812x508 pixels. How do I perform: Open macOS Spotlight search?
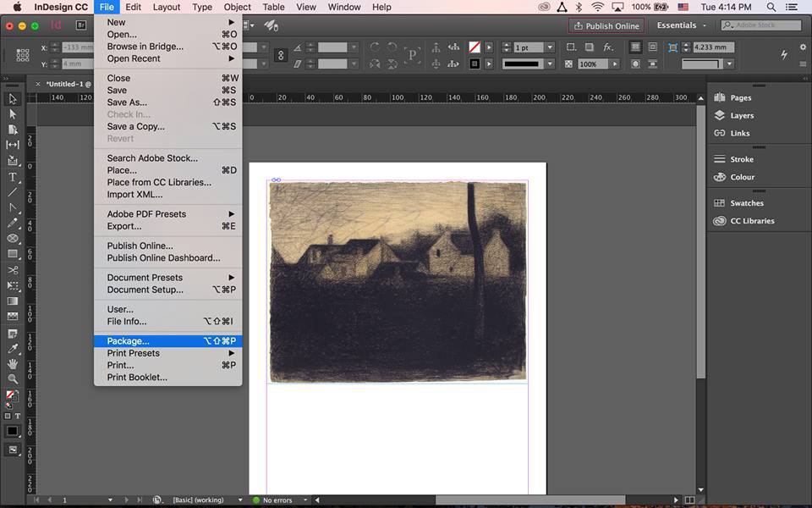pyautogui.click(x=771, y=8)
